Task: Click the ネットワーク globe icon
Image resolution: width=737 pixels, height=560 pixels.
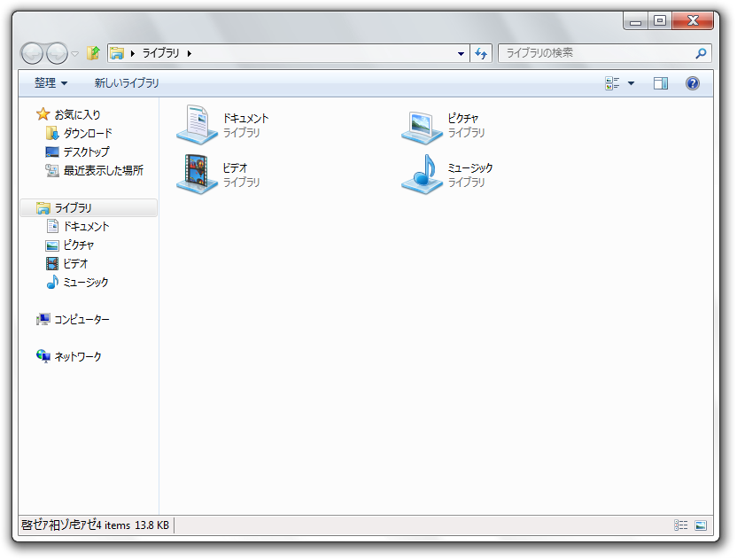Action: (x=43, y=356)
